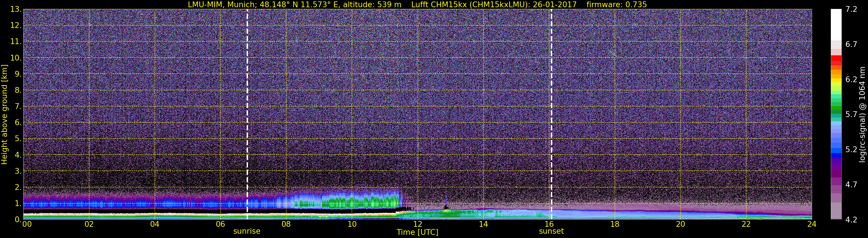
Task: Click the height axis tick '10.'
Action: click(x=16, y=58)
